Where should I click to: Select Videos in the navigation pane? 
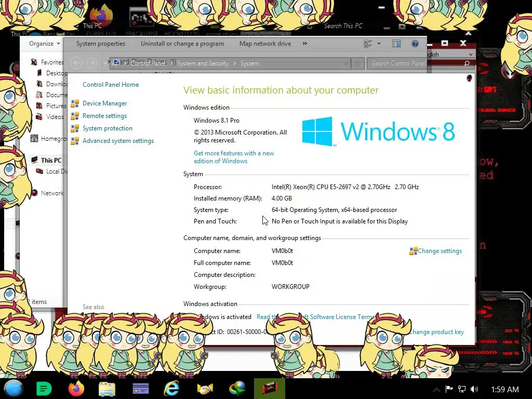pyautogui.click(x=55, y=117)
